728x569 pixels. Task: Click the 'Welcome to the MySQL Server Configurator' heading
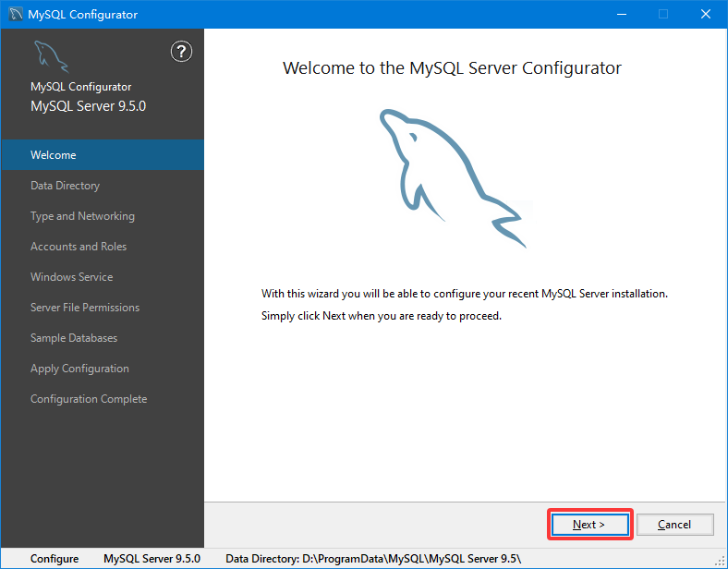coord(452,68)
